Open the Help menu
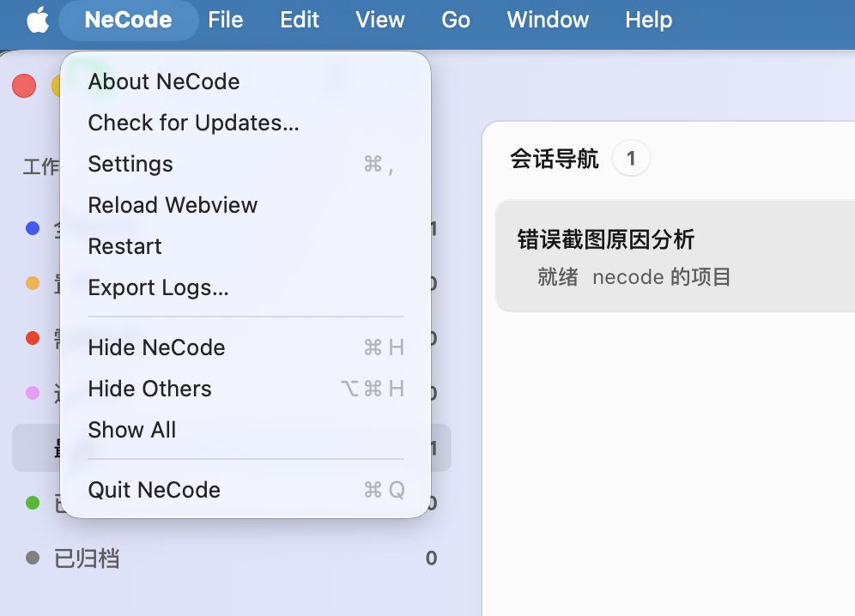The width and height of the screenshot is (855, 616). [x=648, y=21]
